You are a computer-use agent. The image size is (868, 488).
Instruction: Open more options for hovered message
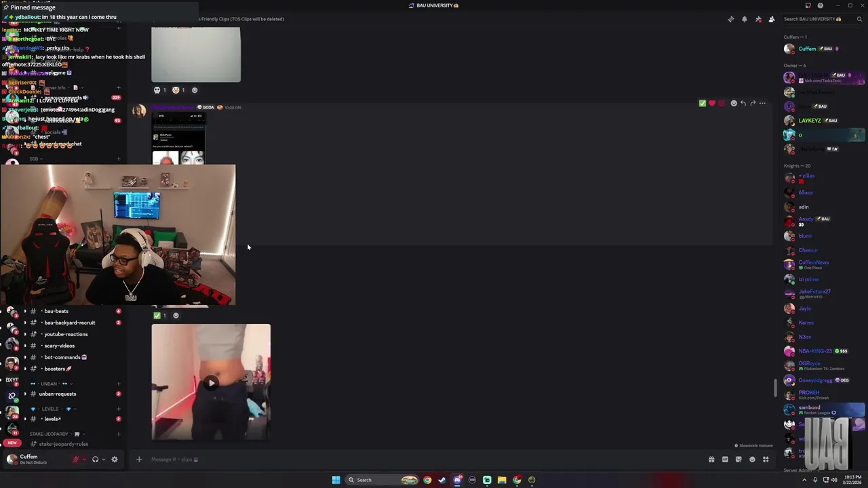tap(762, 103)
